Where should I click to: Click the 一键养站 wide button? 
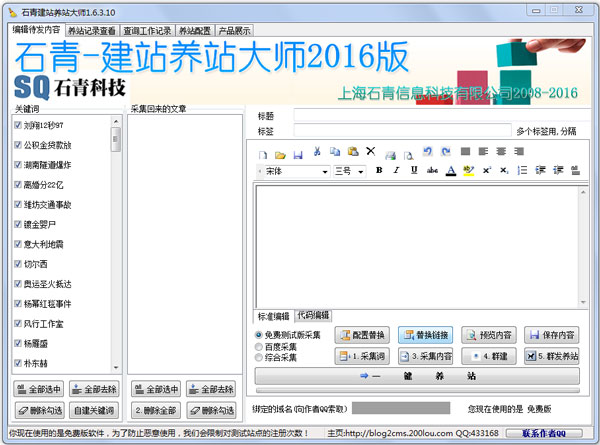point(417,376)
